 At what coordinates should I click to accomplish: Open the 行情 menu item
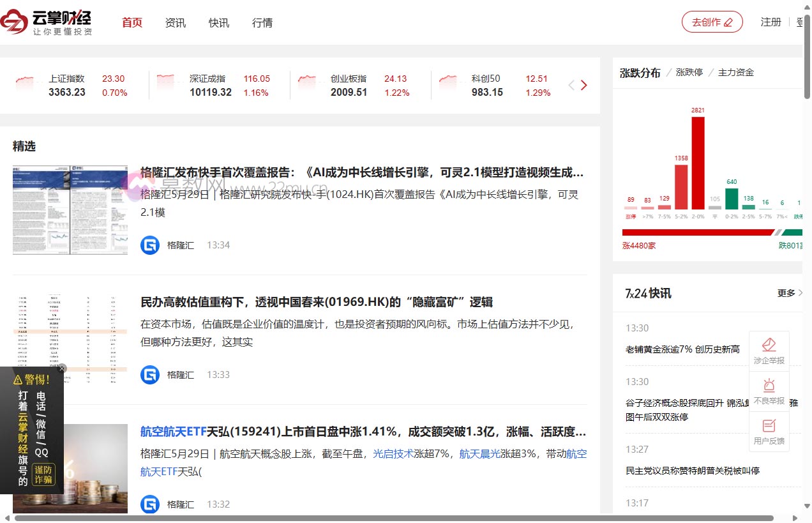point(262,22)
